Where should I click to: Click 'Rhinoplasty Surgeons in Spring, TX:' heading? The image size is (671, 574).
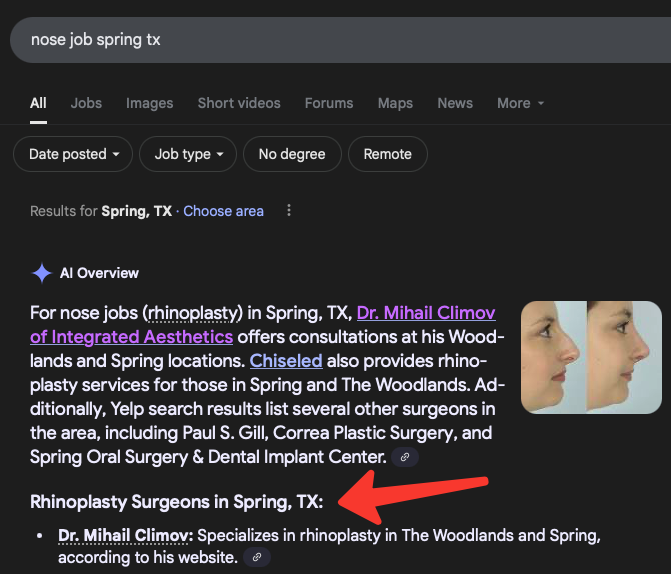[x=176, y=502]
